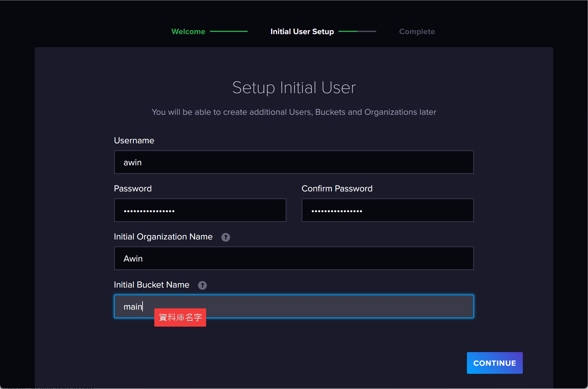Click into the Password field

[200, 210]
